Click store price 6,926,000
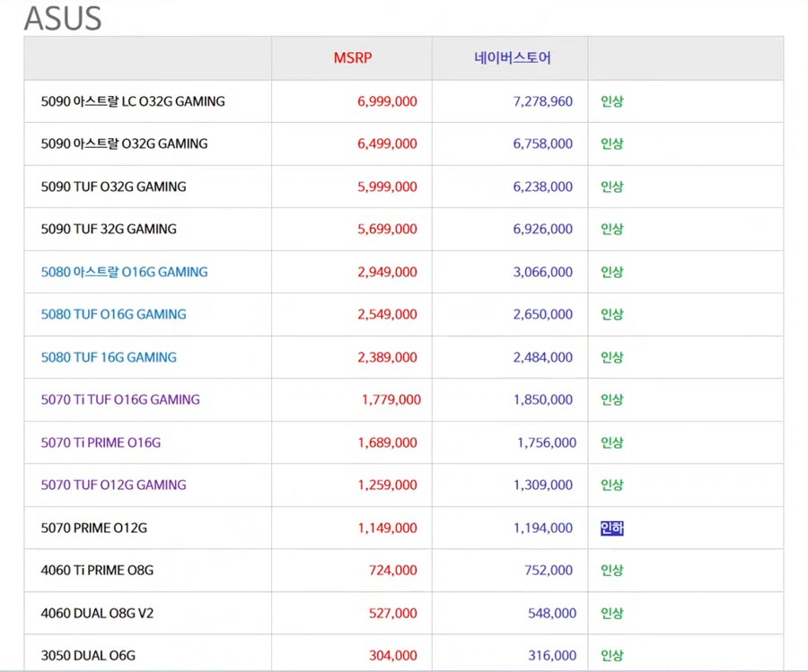This screenshot has height=672, width=808. click(x=542, y=229)
